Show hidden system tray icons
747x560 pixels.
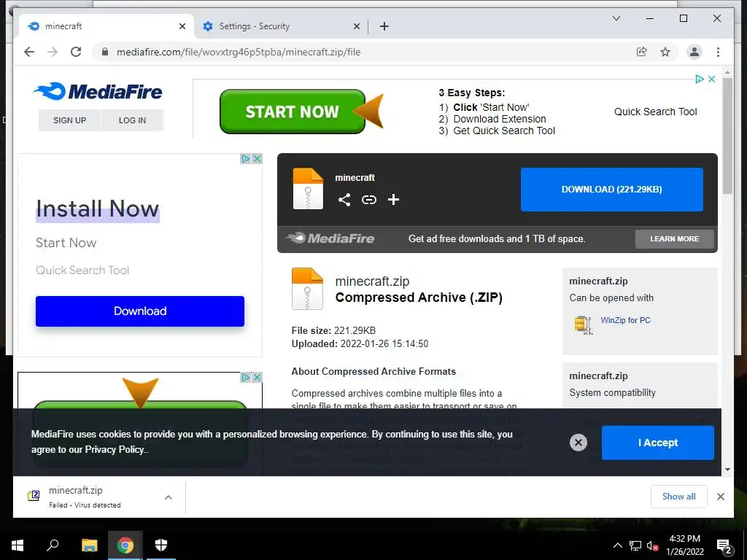point(617,545)
